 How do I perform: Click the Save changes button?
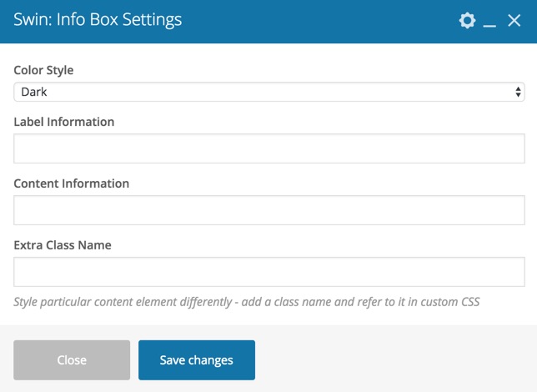(x=197, y=359)
